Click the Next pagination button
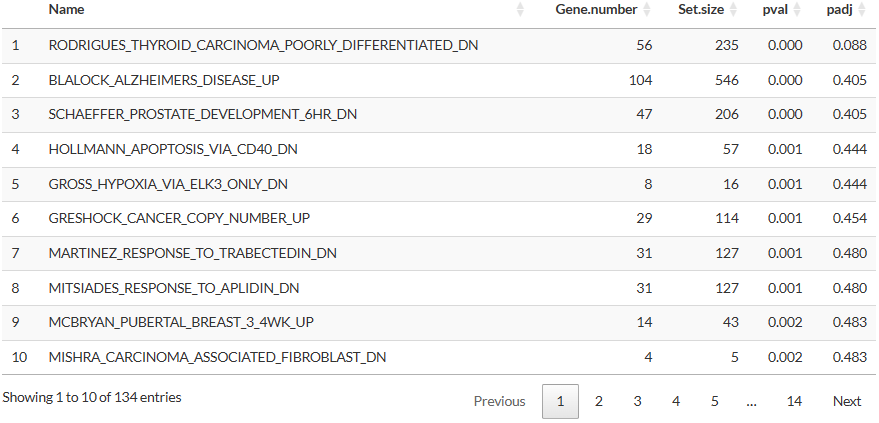Viewport: 879px width, 423px height. tap(847, 401)
